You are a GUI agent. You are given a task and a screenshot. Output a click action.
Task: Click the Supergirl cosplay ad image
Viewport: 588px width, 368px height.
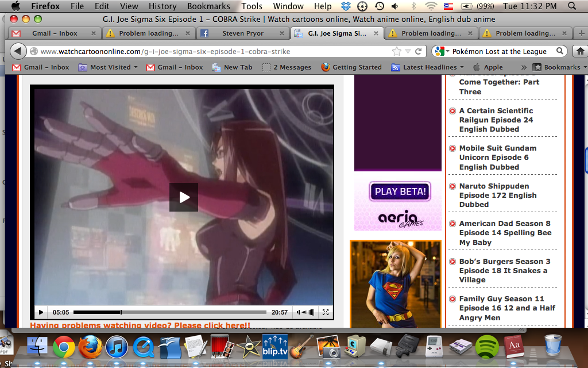click(x=396, y=284)
